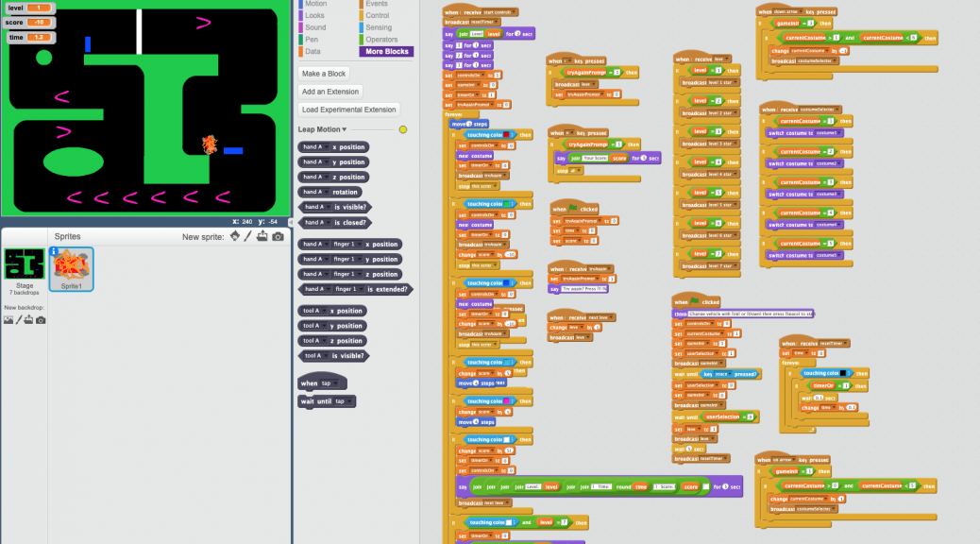Image resolution: width=980 pixels, height=544 pixels.
Task: Select the Operators blocks category
Action: point(381,40)
